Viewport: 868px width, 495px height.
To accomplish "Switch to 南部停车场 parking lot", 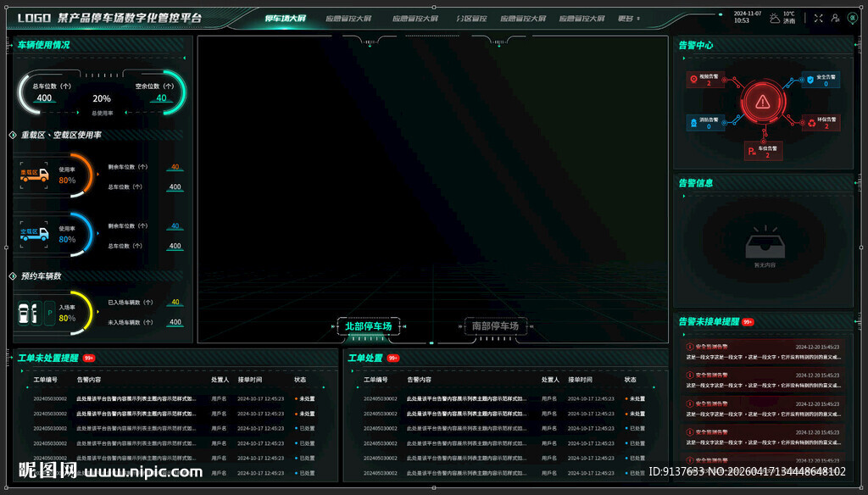I will click(x=495, y=326).
